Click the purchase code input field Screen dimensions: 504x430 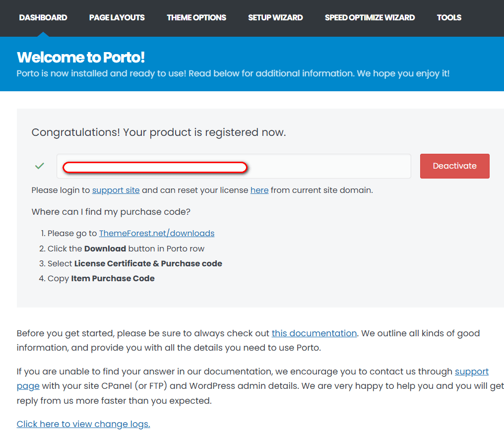[234, 166]
